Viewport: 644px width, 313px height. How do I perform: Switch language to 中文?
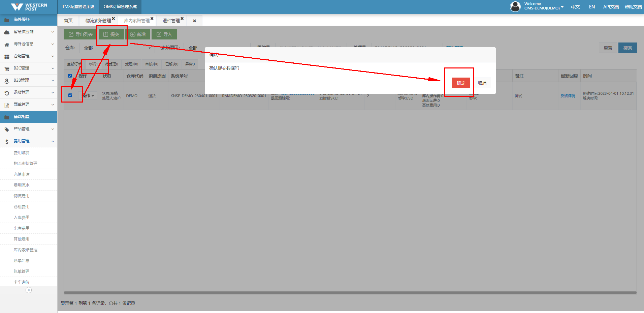click(x=575, y=7)
